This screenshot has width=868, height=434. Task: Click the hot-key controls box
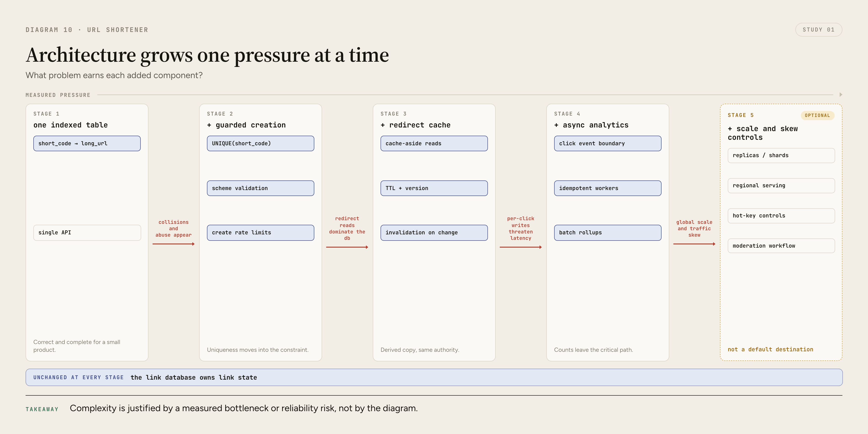click(x=781, y=216)
